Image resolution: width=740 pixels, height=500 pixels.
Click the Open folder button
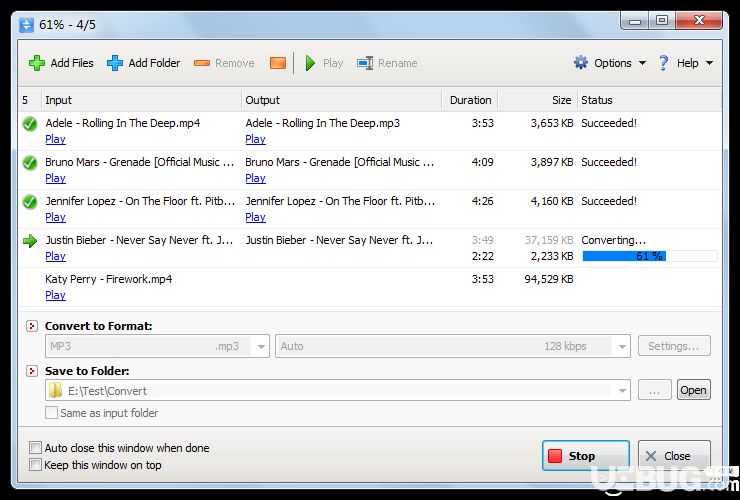point(693,390)
